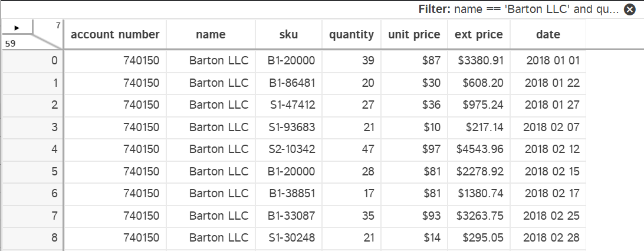
Task: Select the unit price column header
Action: [x=414, y=35]
